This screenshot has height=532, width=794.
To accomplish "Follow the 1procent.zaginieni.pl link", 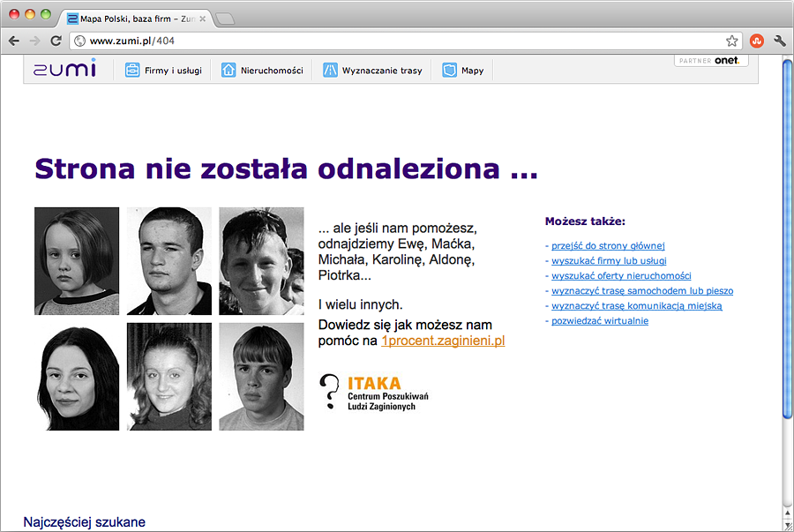I will (443, 341).
